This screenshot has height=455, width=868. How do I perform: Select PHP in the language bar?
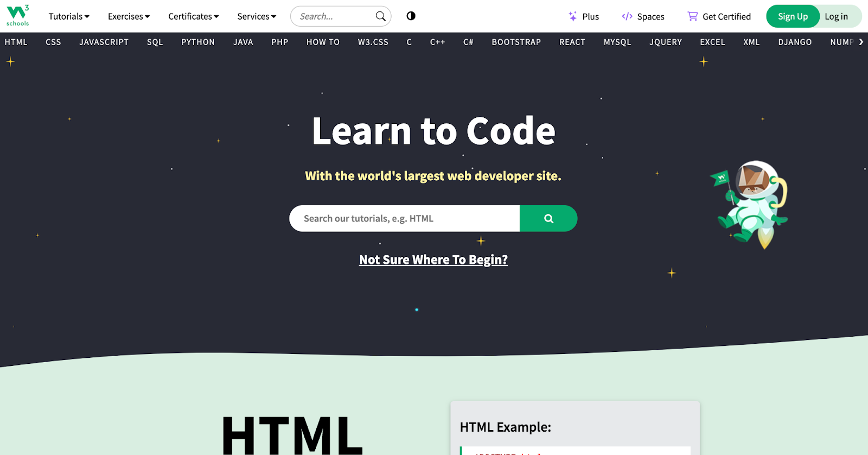(x=280, y=42)
